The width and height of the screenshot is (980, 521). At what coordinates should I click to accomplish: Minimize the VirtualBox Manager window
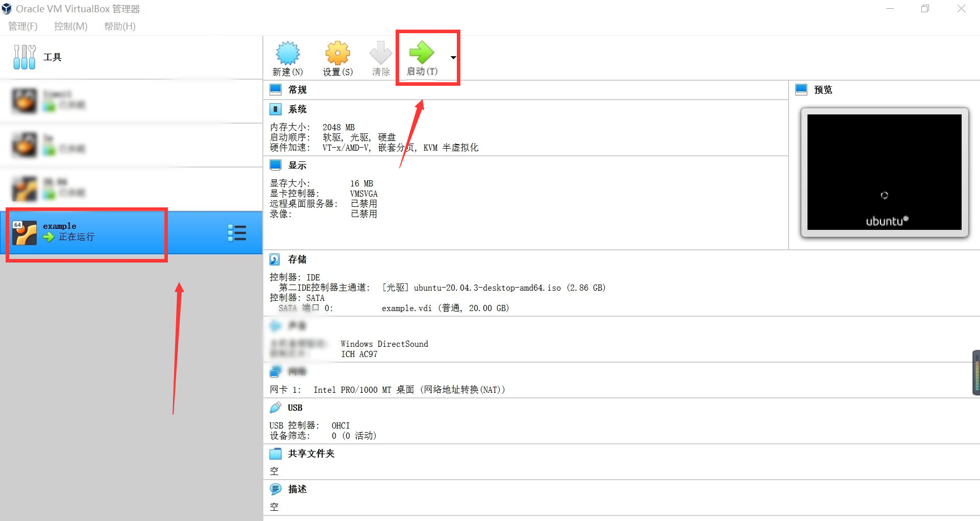coord(890,9)
